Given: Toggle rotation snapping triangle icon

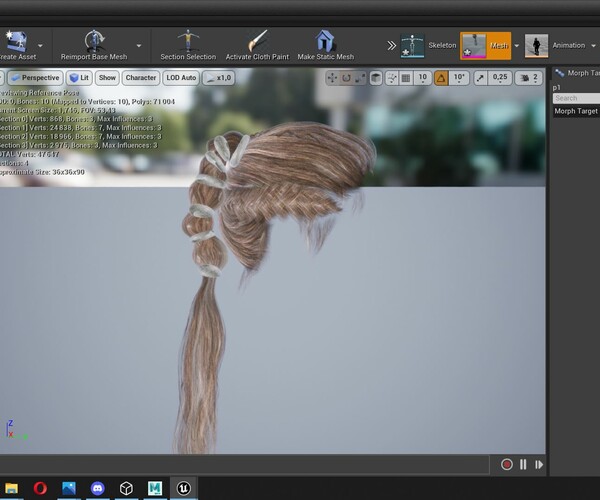Looking at the screenshot, I should 441,78.
